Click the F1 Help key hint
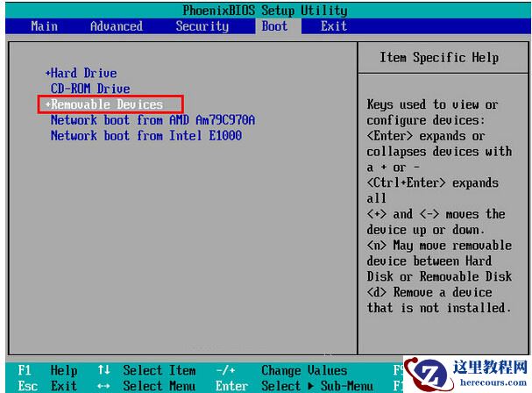Screen dimensions: 532x393 tap(47, 370)
